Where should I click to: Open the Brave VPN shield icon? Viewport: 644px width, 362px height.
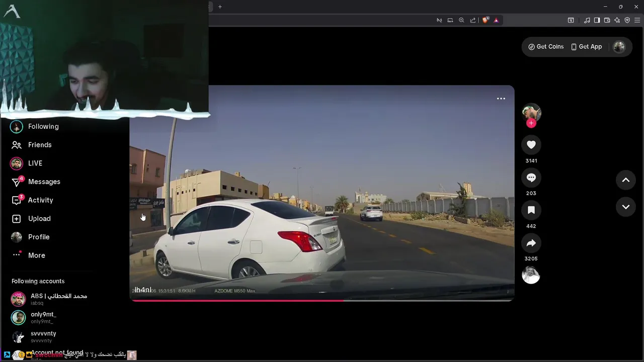coord(627,20)
